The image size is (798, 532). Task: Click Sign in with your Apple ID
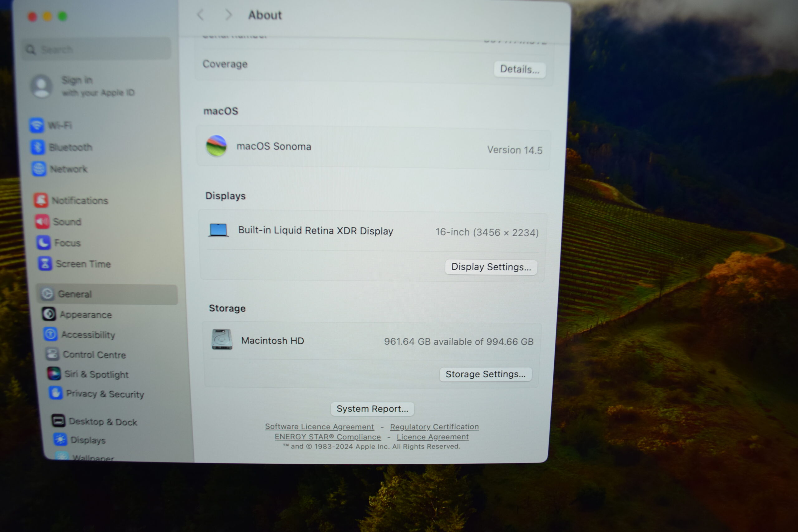(98, 86)
